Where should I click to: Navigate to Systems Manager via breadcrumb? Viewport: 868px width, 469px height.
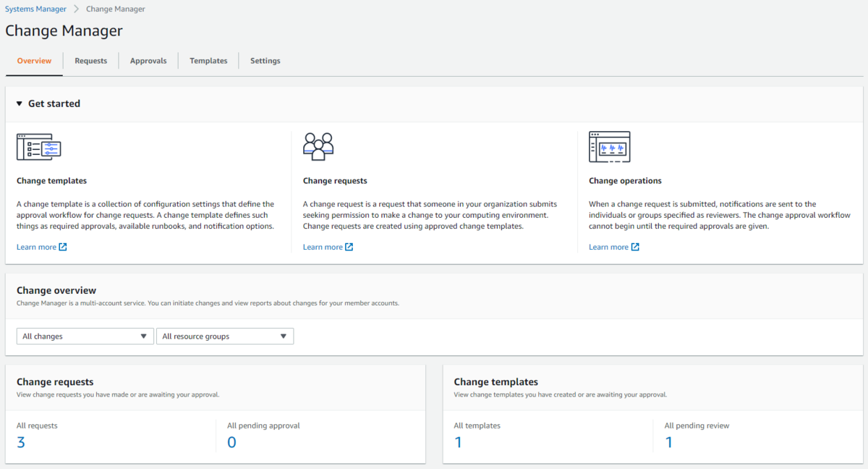pyautogui.click(x=35, y=9)
